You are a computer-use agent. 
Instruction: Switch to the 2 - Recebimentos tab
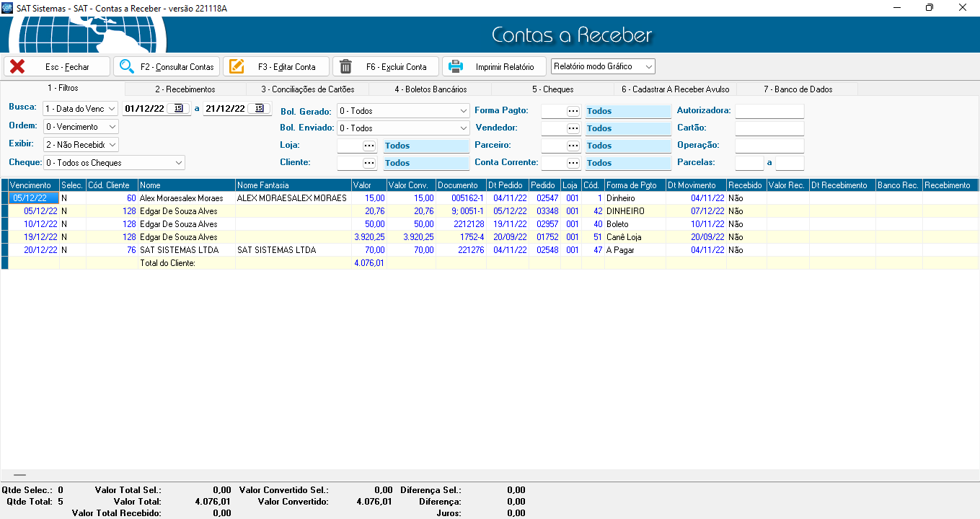click(185, 89)
